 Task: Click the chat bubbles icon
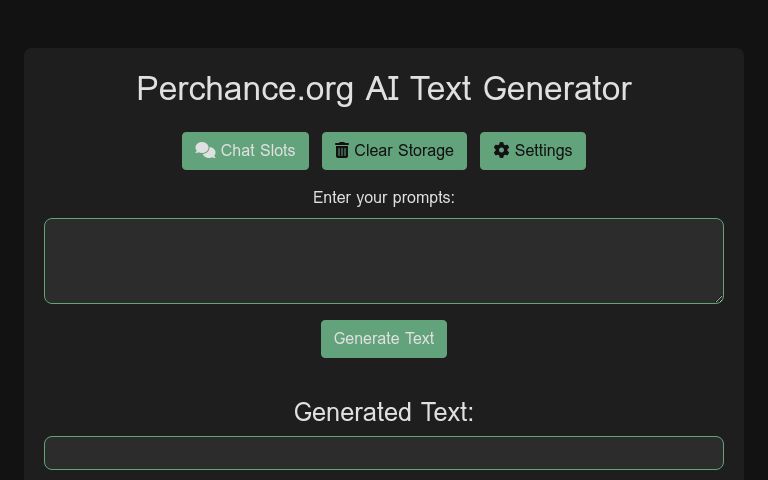coord(205,150)
